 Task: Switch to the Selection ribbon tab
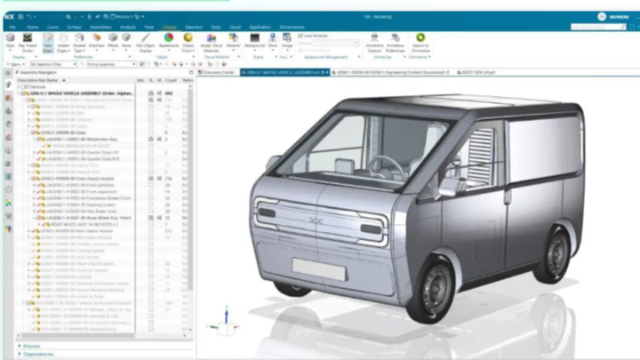pyautogui.click(x=193, y=27)
